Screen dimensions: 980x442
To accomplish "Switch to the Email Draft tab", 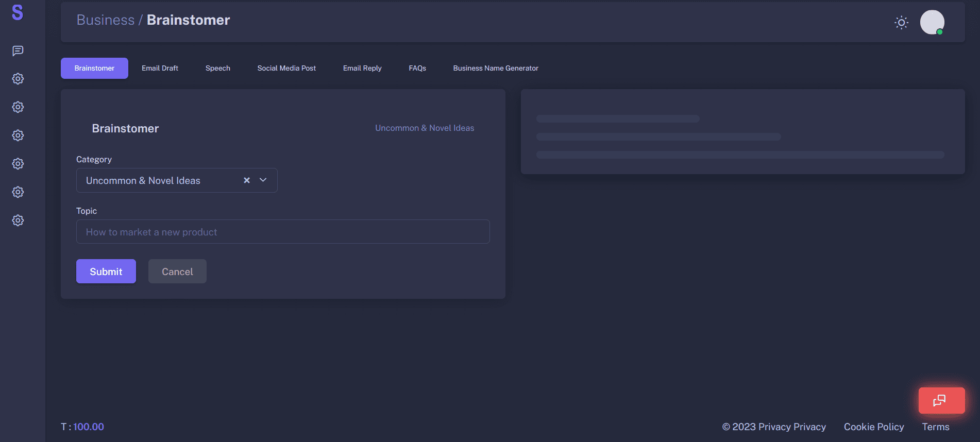I will [x=160, y=68].
